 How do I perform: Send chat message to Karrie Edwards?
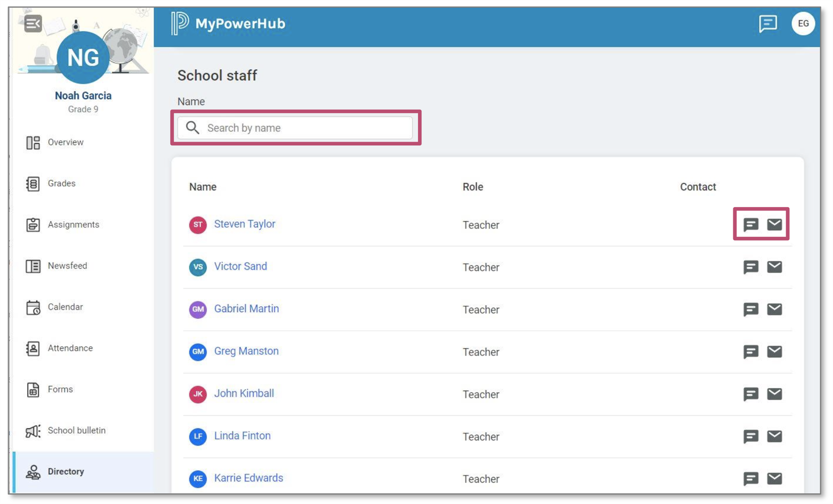click(751, 479)
